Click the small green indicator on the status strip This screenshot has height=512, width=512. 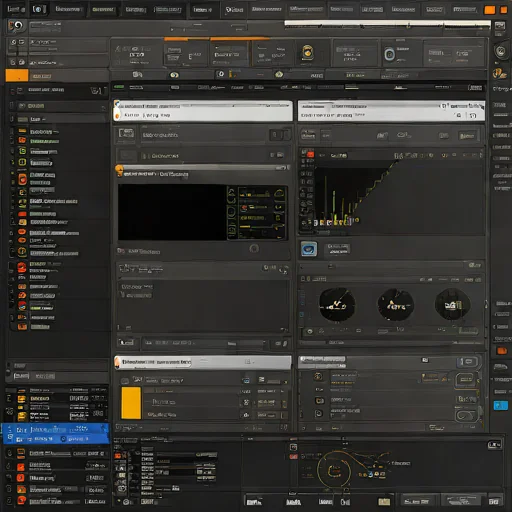(119, 87)
